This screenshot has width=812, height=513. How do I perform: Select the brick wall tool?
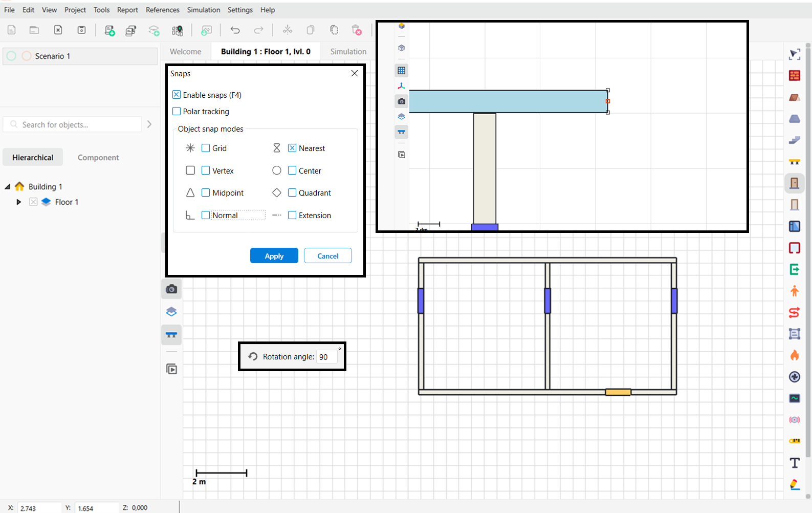coord(794,76)
